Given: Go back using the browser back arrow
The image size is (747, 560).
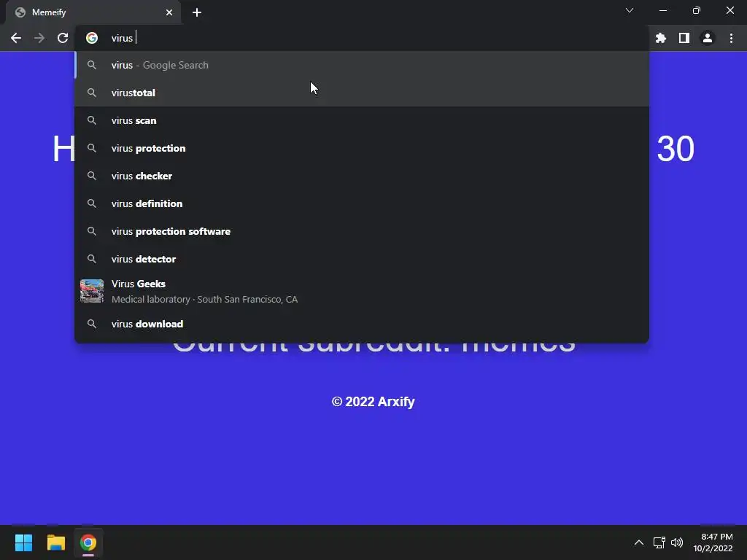Looking at the screenshot, I should (x=16, y=38).
